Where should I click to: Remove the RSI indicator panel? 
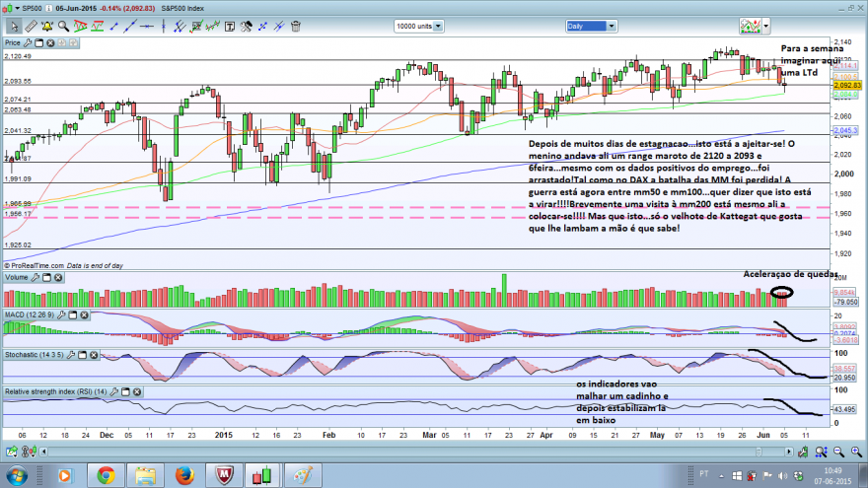tap(137, 391)
